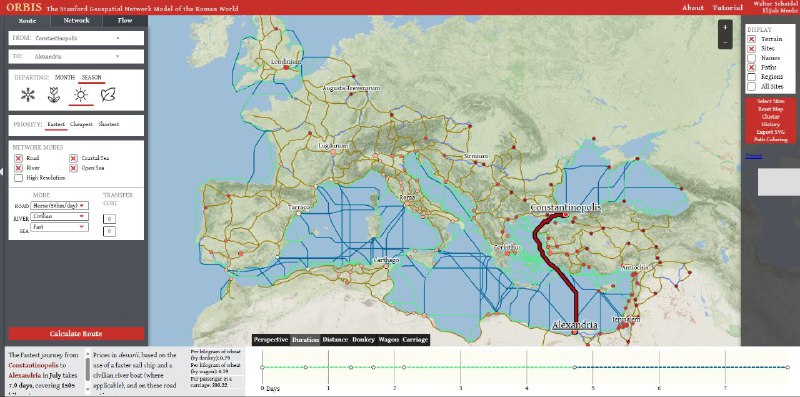Click the Calculate Route button

(x=76, y=334)
